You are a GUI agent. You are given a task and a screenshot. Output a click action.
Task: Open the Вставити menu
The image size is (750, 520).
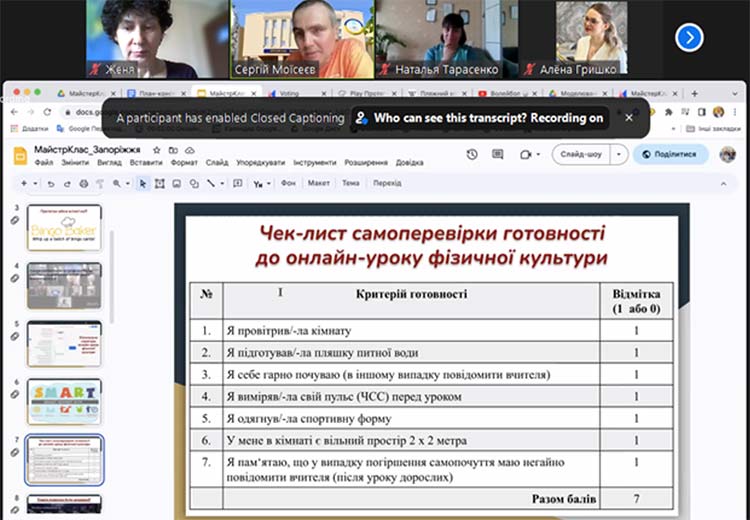145,162
